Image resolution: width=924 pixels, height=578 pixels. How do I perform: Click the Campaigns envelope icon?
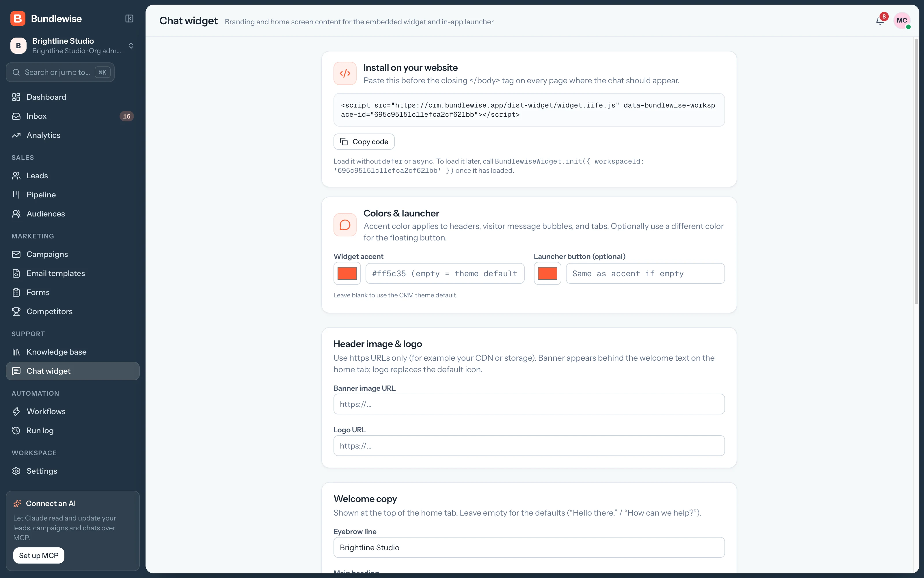point(16,254)
